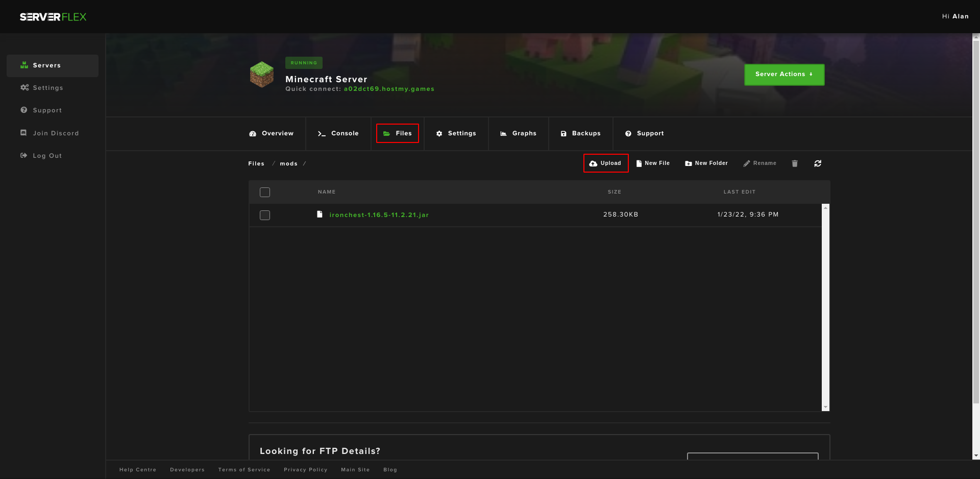Open Terms of Service footer link
Screen dimensions: 980x479
[244, 470]
